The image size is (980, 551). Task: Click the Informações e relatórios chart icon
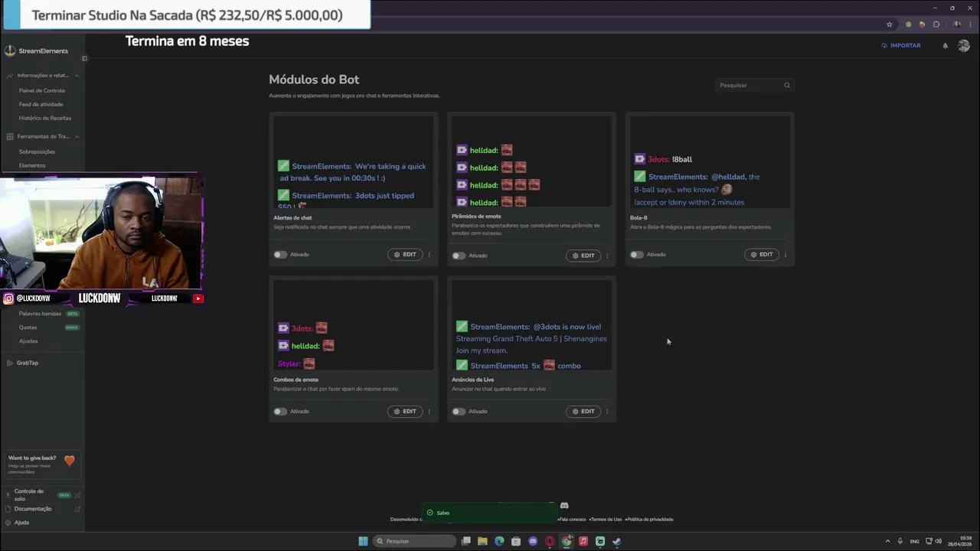tap(10, 76)
